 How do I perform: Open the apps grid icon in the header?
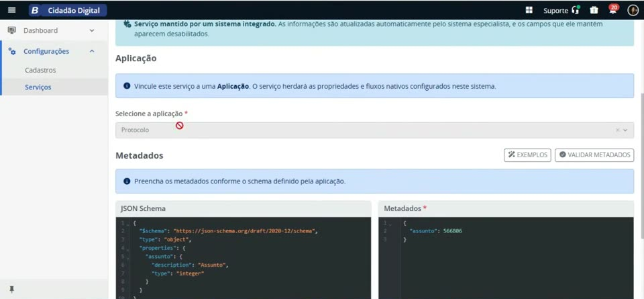click(529, 10)
